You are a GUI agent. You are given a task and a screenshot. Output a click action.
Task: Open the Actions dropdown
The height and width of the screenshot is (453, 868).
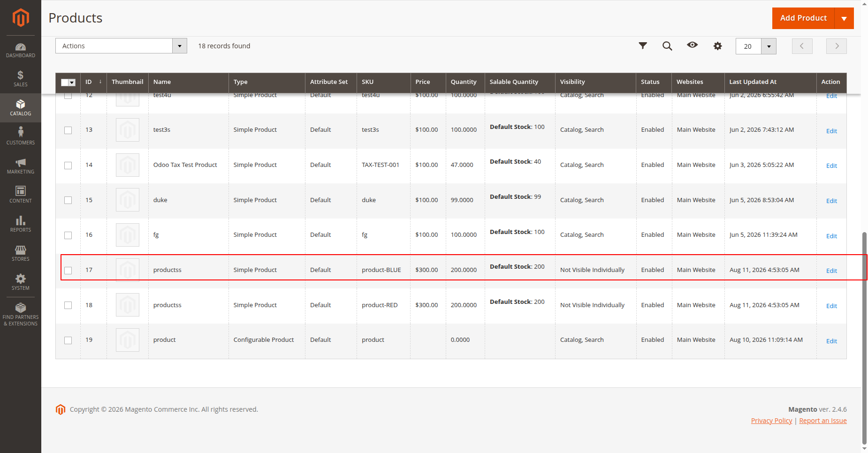121,46
